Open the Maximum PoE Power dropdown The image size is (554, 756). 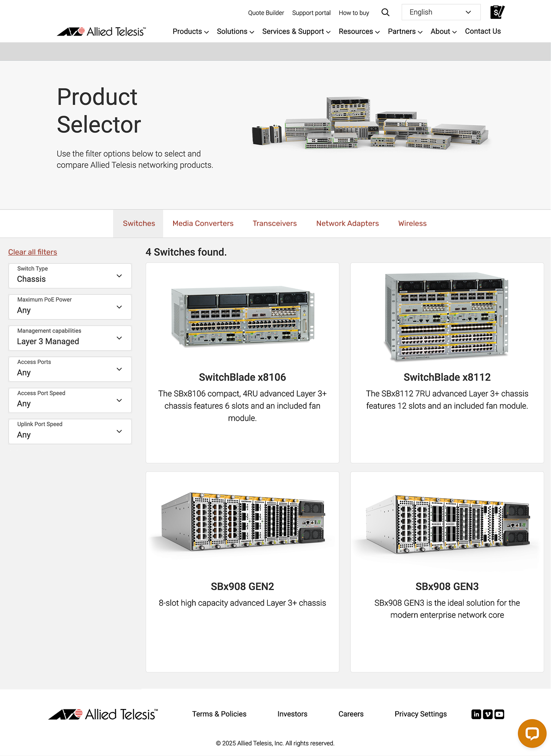tap(70, 307)
